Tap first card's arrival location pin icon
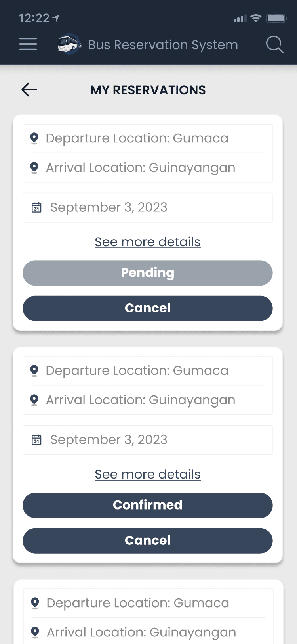 point(34,168)
